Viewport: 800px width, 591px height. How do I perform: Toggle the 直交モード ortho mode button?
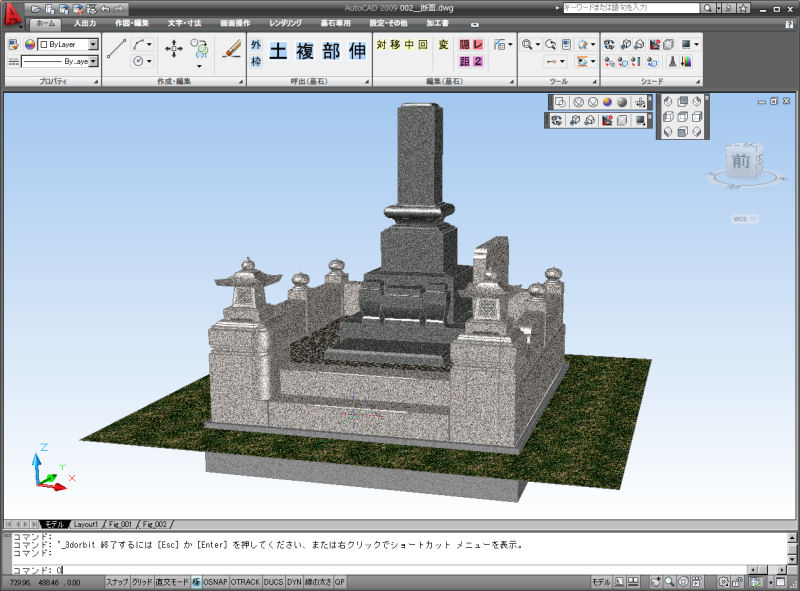click(x=171, y=581)
